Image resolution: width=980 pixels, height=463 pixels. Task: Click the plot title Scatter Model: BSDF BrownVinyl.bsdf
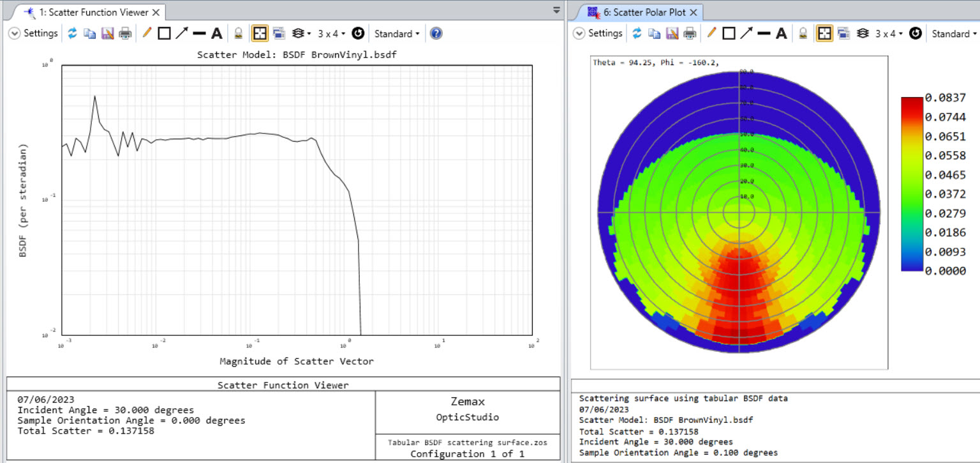tap(297, 55)
